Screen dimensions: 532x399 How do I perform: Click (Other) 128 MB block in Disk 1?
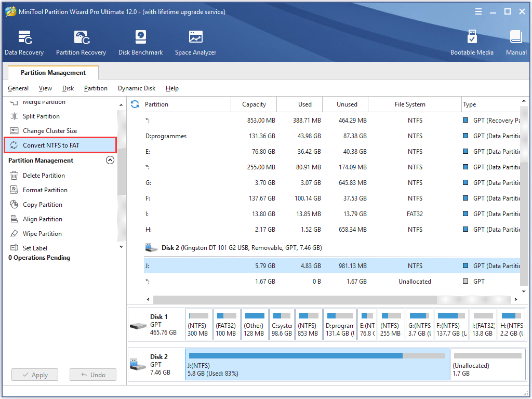coord(254,325)
